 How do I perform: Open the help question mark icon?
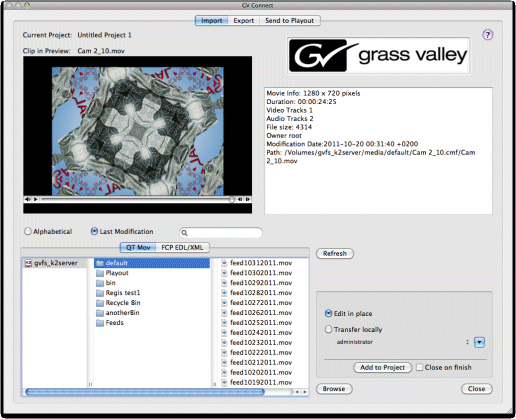(x=488, y=35)
